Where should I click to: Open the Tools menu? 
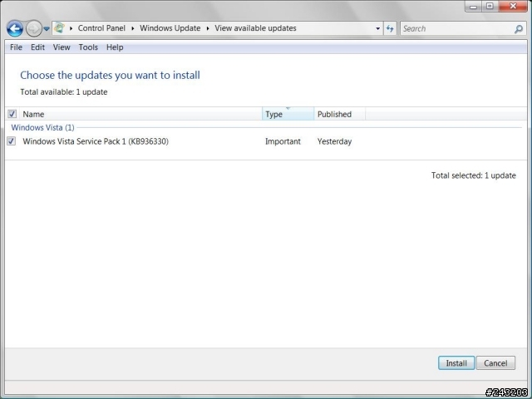pyautogui.click(x=88, y=47)
